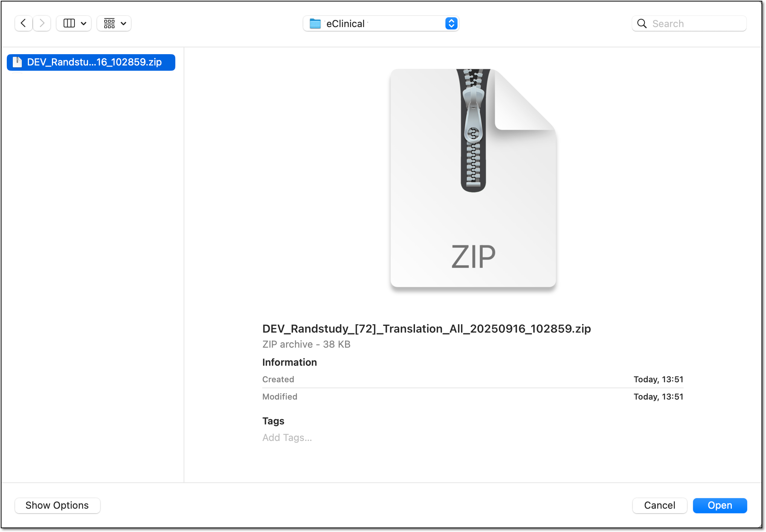The height and width of the screenshot is (532, 766).
Task: Click the full zip filename in preview
Action: click(427, 328)
